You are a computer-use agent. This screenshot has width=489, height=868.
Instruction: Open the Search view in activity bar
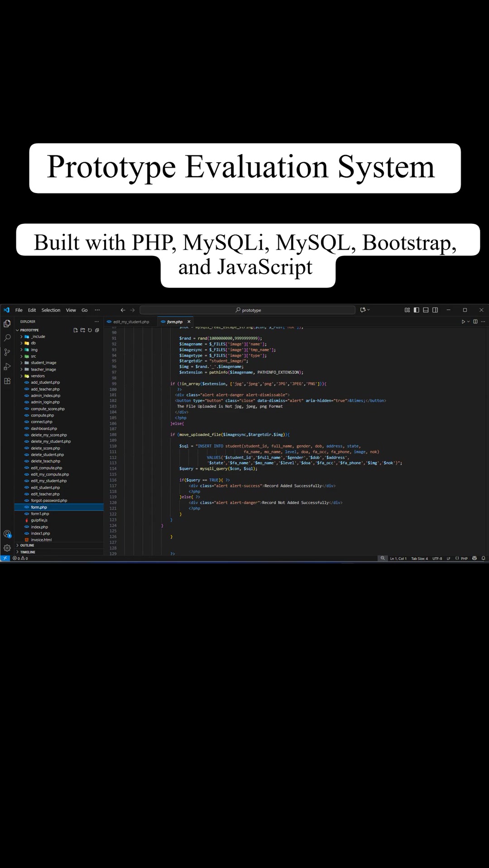(7, 338)
